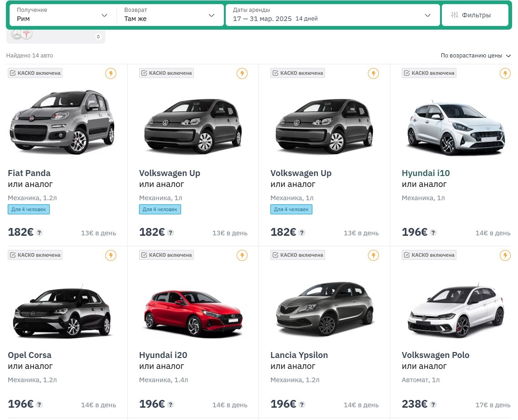Screen dimensions: 518x420
Task: Toggle КАСКО включена on Lancia Ypsilon card
Action: [x=298, y=255]
